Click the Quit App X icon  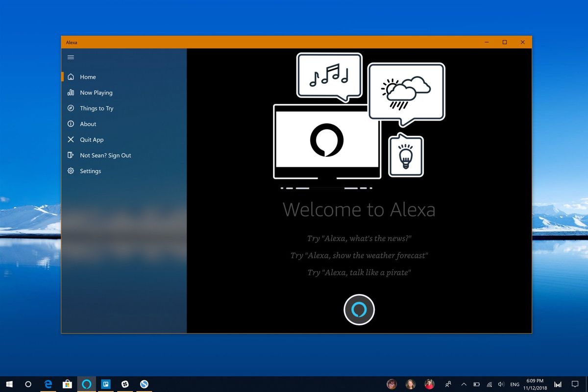pos(71,140)
